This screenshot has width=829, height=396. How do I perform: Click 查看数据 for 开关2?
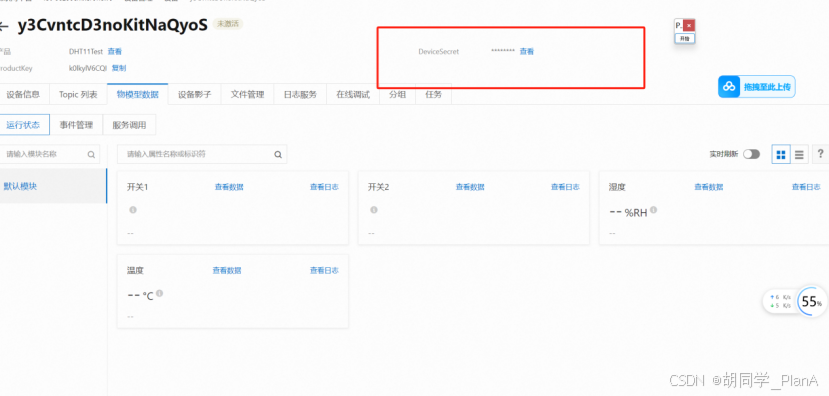click(x=470, y=187)
